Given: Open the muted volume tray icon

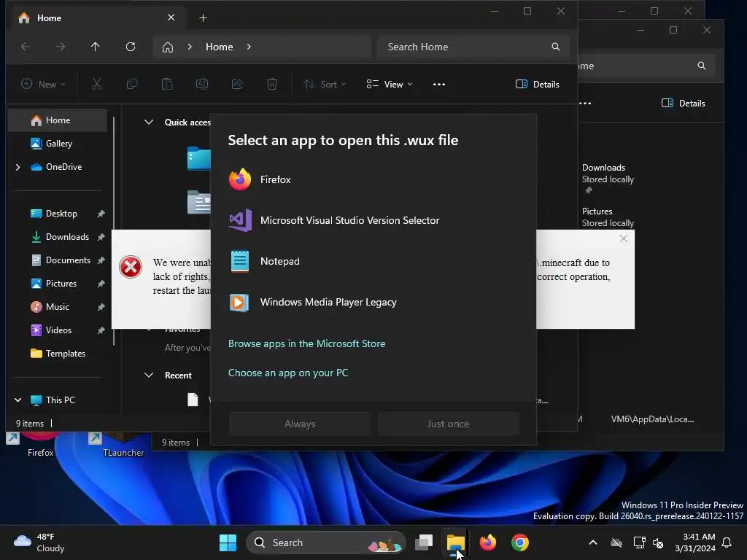Looking at the screenshot, I should pyautogui.click(x=659, y=542).
